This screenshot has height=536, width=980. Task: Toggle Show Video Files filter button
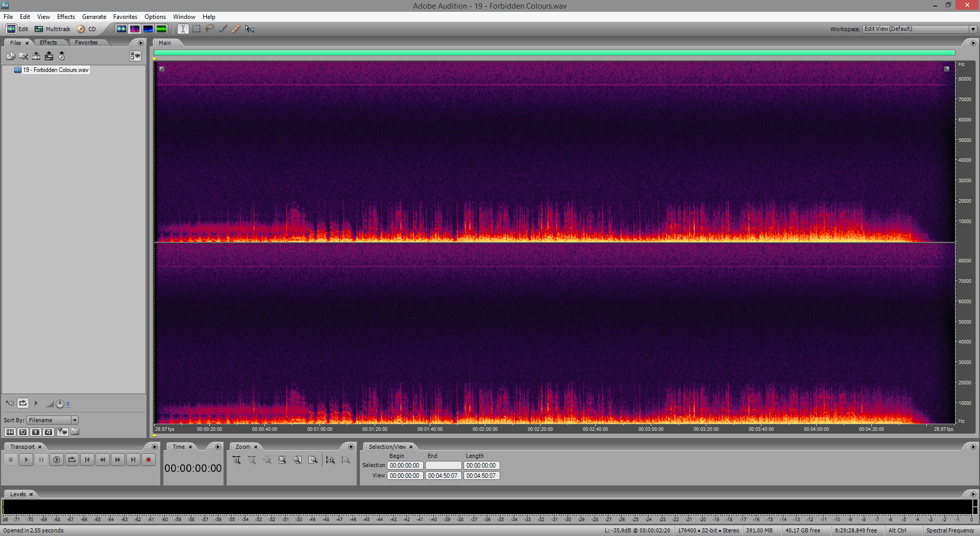pos(36,432)
